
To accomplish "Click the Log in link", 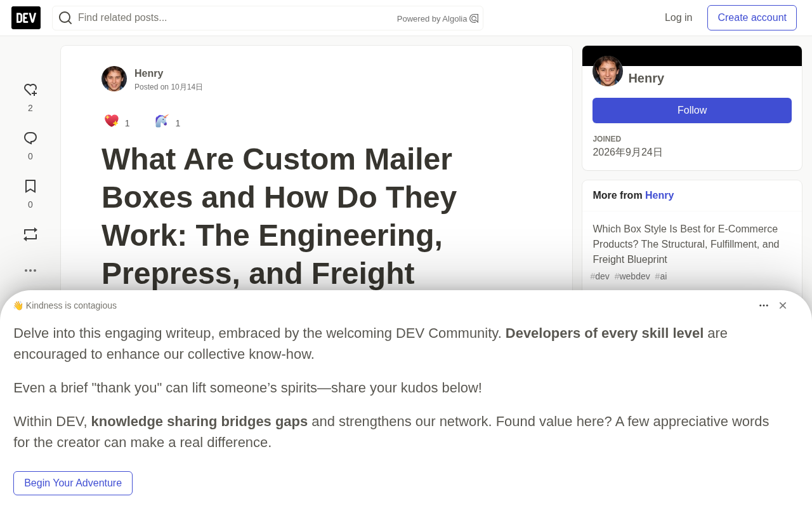I will [679, 18].
